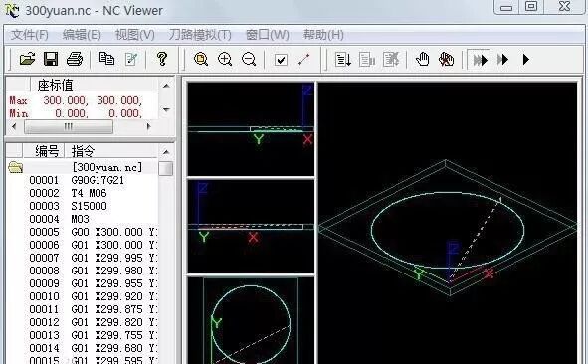
Task: Toggle the checkmark box toolbar button
Action: coord(281,60)
